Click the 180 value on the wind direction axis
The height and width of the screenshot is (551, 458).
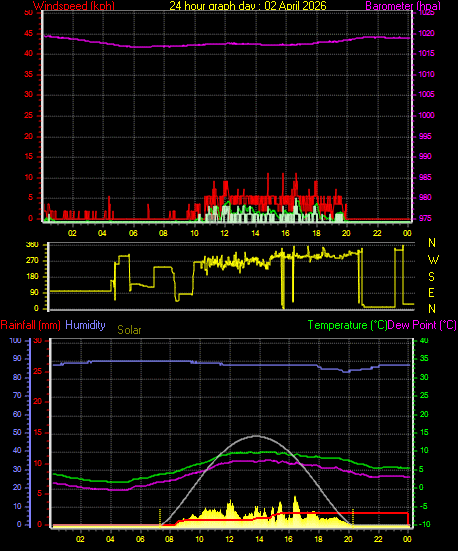click(x=33, y=277)
